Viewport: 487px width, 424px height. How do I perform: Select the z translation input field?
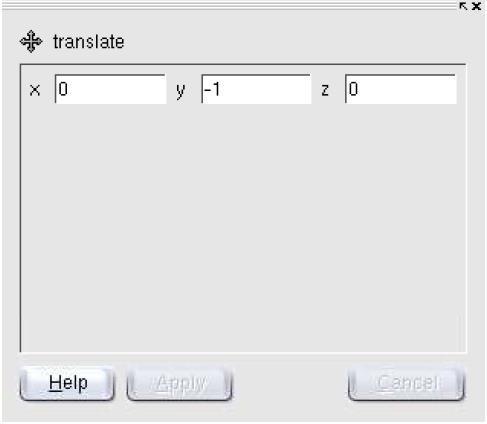(401, 89)
